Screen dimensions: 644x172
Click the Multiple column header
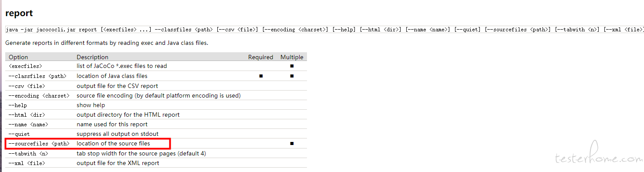pyautogui.click(x=292, y=57)
